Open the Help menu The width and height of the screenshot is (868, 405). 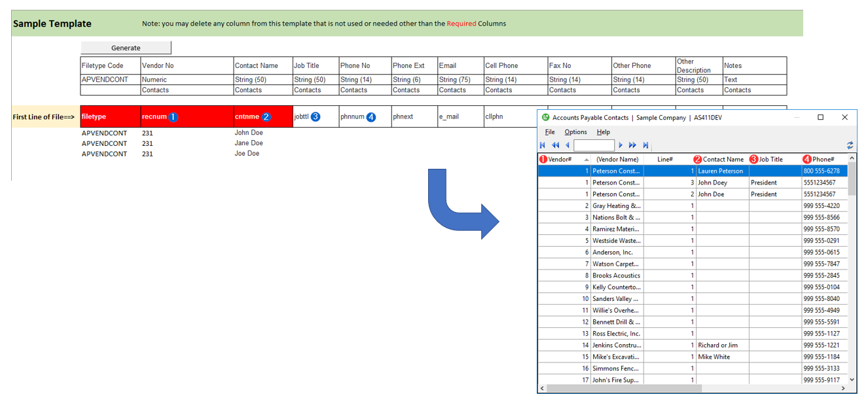pyautogui.click(x=603, y=132)
